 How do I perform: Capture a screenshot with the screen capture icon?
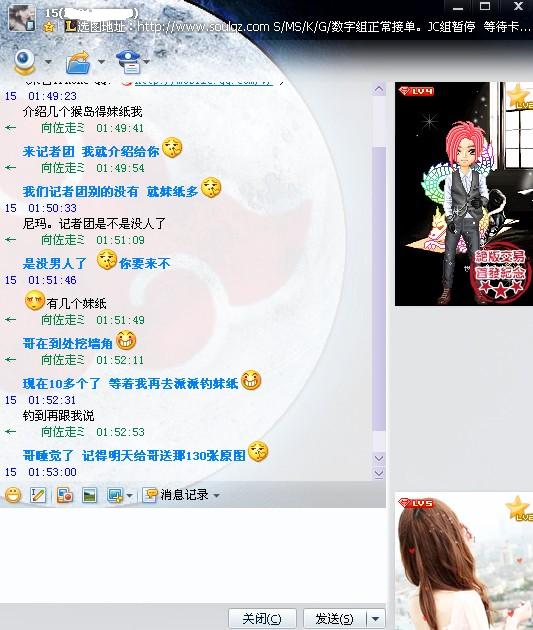(x=115, y=495)
